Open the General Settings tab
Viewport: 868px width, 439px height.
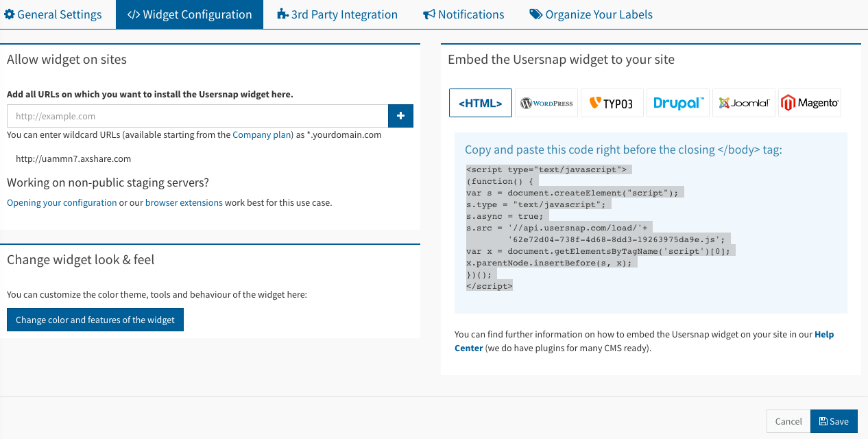pos(53,14)
